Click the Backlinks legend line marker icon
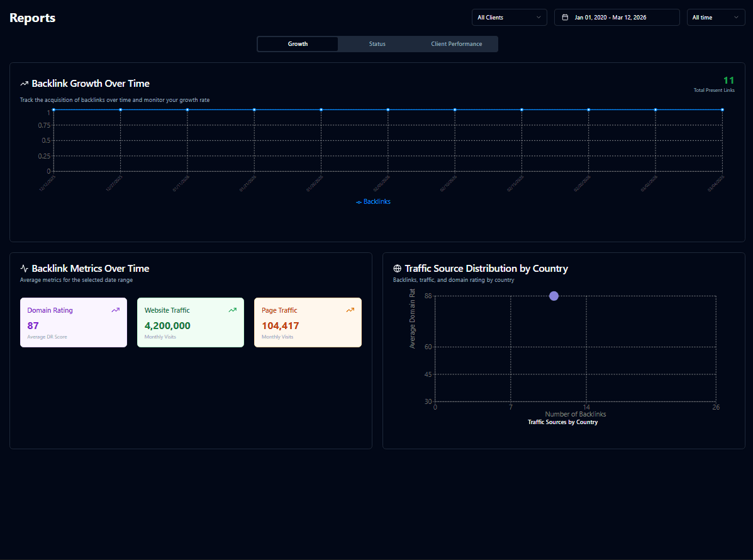 pos(359,202)
